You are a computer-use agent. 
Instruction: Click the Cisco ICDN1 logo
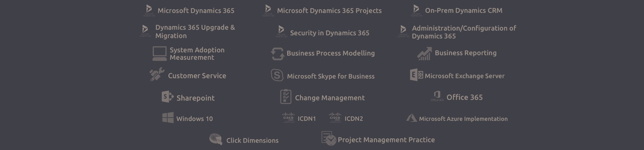tap(288, 118)
